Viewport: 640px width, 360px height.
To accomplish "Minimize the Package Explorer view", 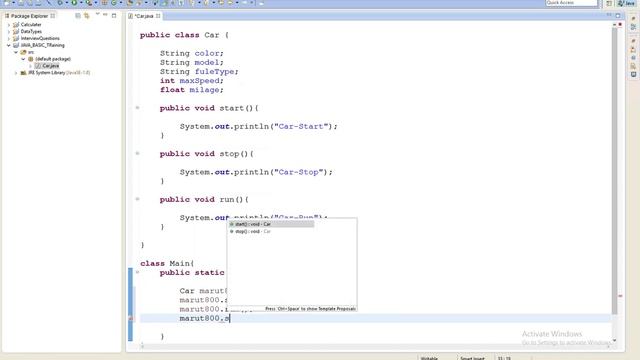I will 105,15.
